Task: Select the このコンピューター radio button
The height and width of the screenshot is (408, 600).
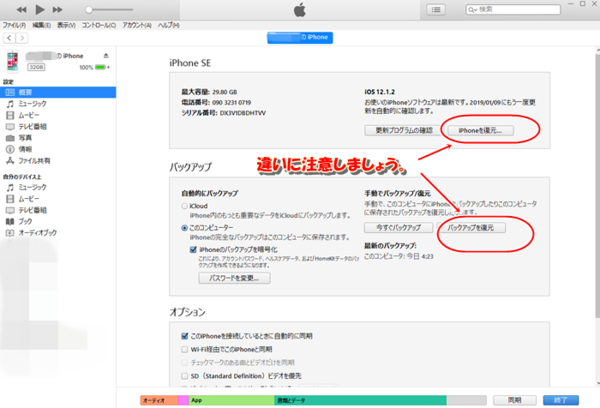Action: [x=184, y=228]
